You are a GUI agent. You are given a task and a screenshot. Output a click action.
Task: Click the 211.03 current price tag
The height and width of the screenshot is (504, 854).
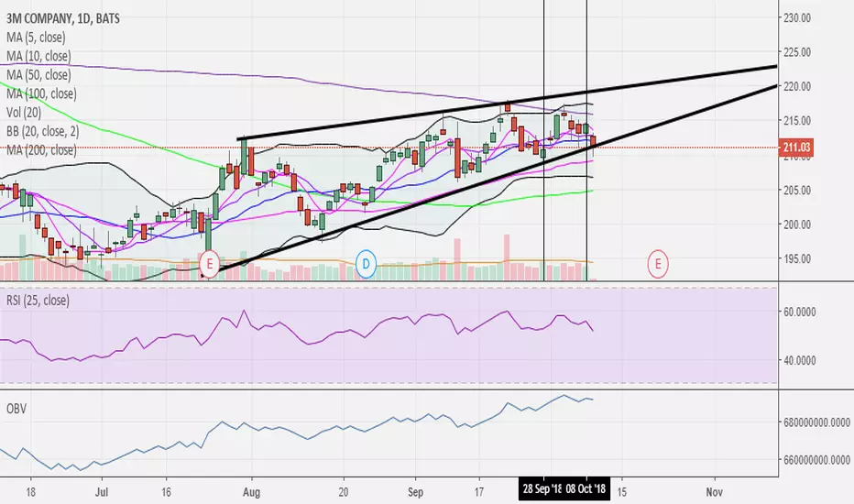pos(796,148)
